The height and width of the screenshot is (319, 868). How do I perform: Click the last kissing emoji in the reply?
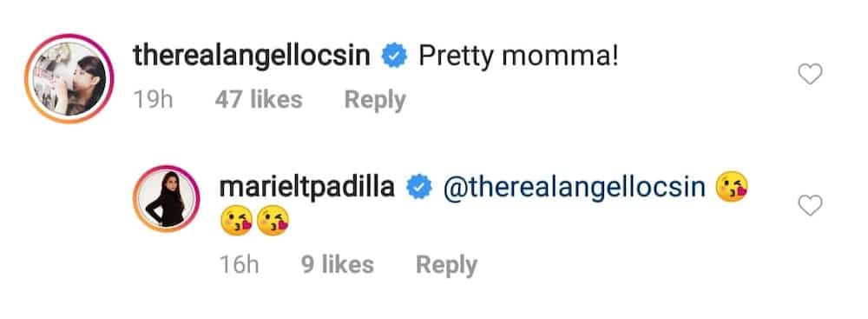[x=273, y=221]
